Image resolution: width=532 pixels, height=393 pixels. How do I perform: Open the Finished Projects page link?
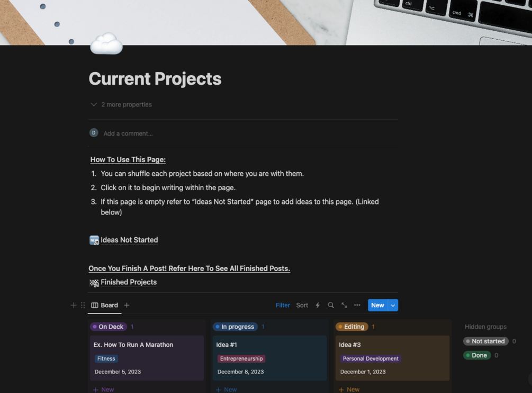[x=128, y=282]
